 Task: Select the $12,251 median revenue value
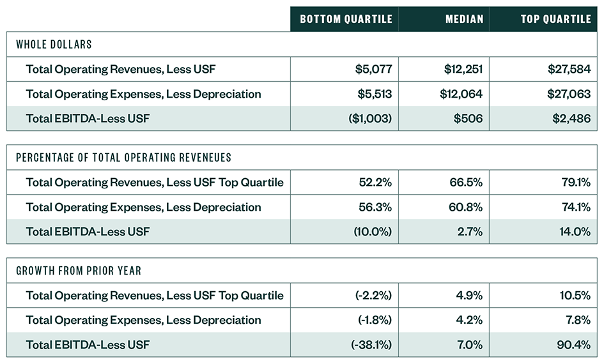click(461, 70)
